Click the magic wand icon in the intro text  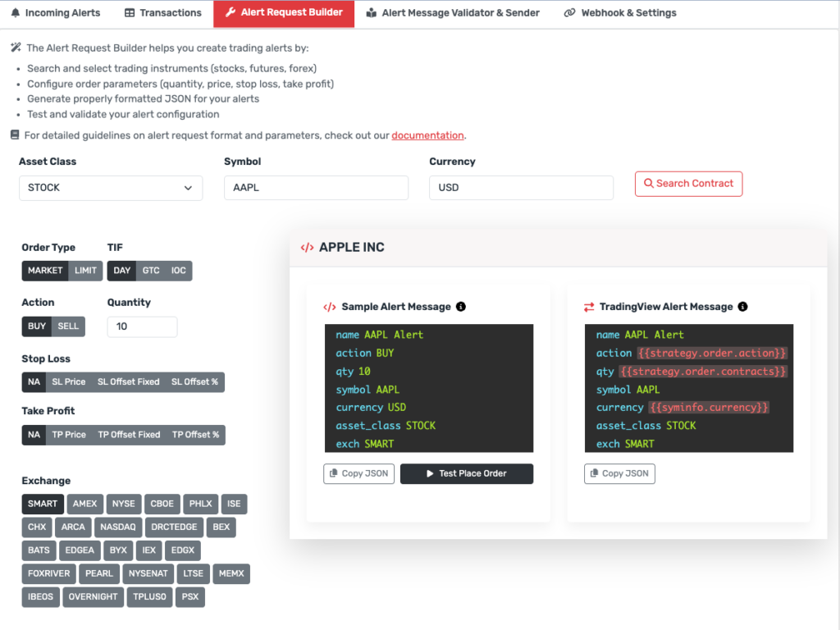click(x=16, y=48)
